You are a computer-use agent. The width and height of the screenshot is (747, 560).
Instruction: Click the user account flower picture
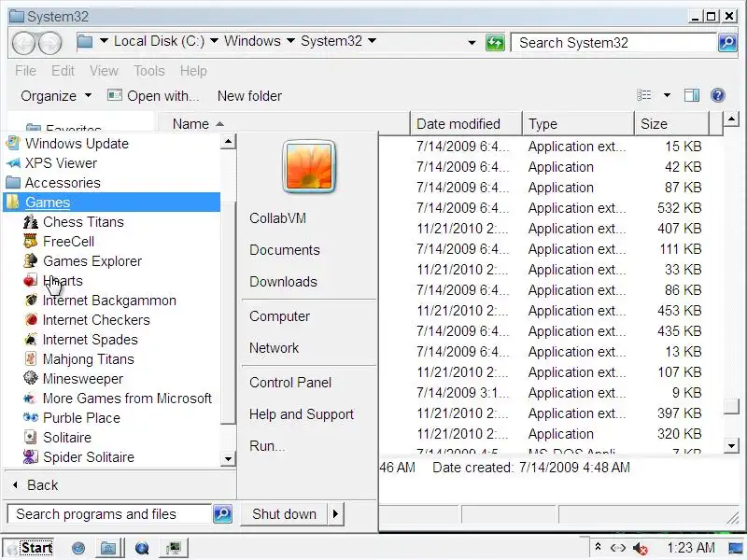tap(309, 166)
